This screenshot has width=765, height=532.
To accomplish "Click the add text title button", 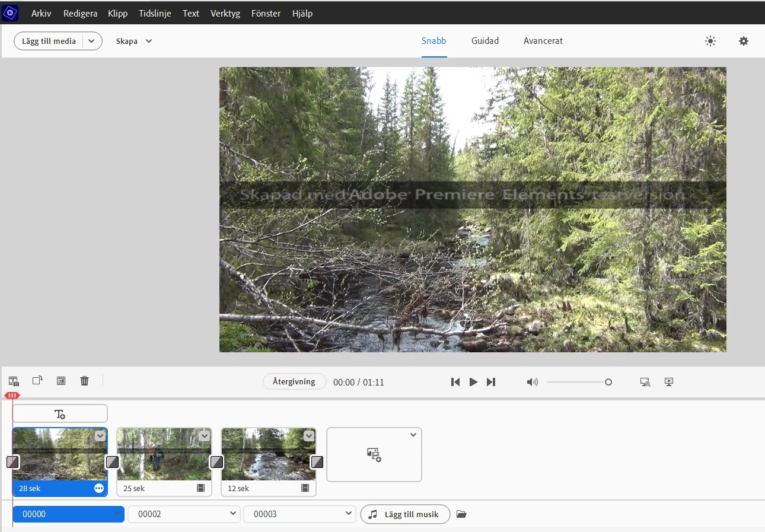I will [60, 414].
